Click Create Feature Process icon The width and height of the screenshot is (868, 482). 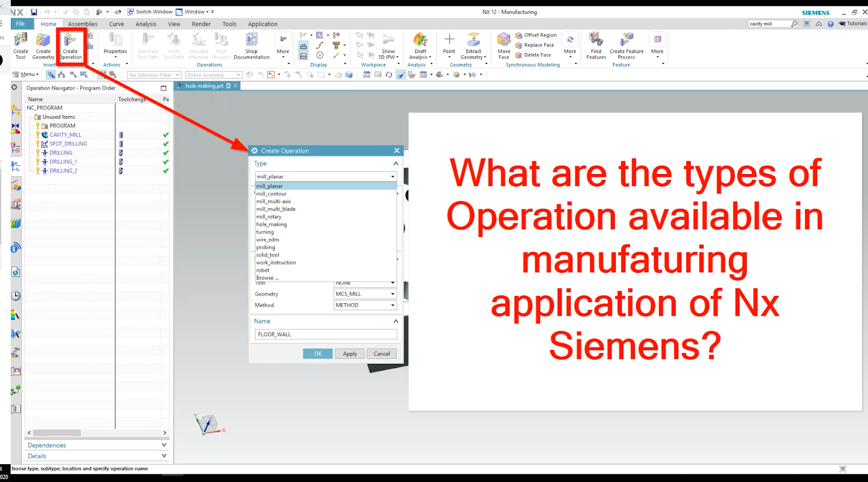pos(627,46)
